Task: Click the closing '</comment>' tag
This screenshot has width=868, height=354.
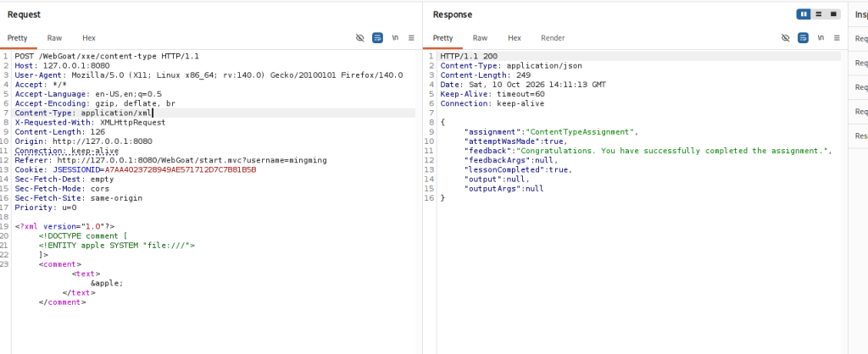Action: pos(63,302)
